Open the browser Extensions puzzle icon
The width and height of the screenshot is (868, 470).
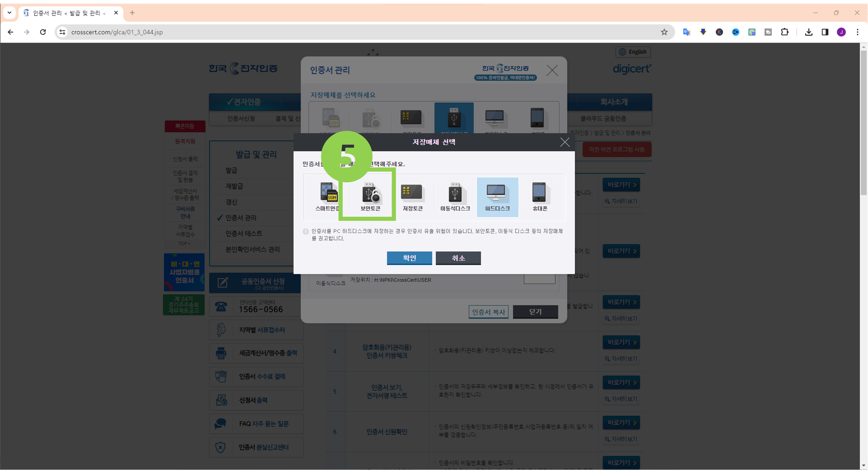[x=784, y=32]
